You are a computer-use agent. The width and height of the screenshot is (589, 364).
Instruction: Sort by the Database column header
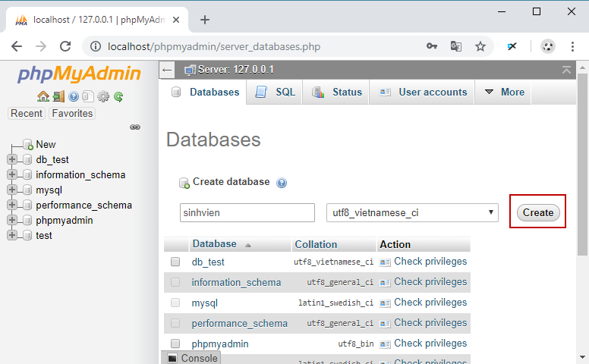tap(215, 244)
